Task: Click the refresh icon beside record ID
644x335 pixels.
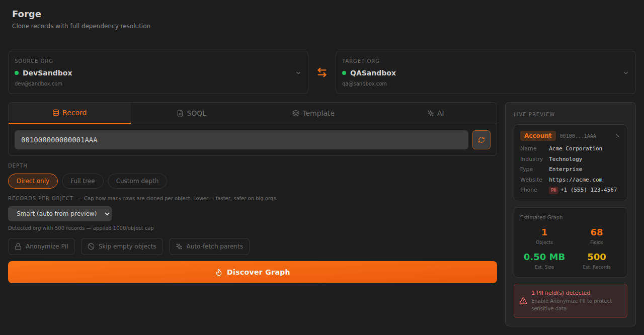Action: coord(481,140)
